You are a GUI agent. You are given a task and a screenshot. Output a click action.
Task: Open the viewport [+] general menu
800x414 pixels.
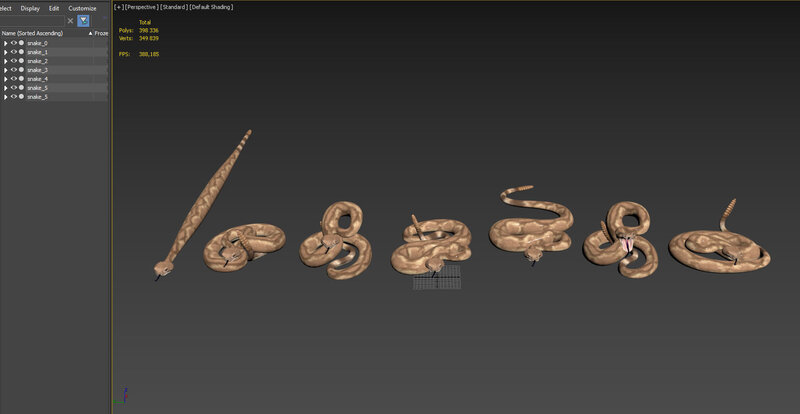118,6
